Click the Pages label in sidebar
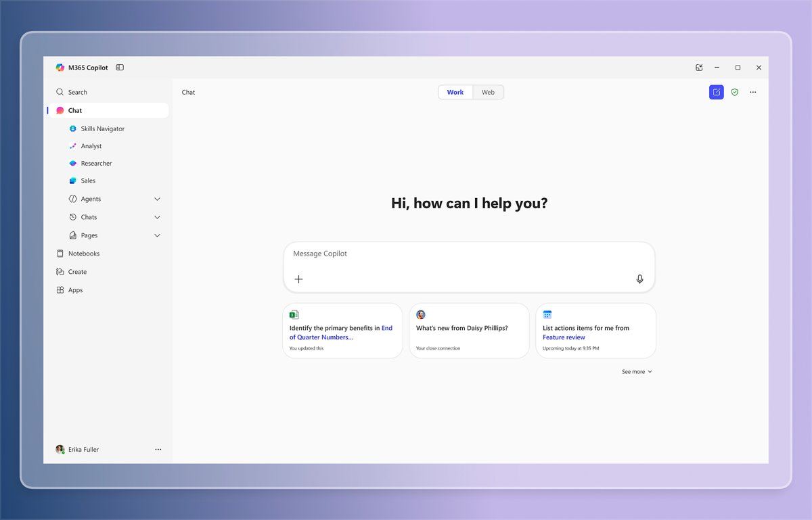Viewport: 812px width, 520px height. pos(89,235)
